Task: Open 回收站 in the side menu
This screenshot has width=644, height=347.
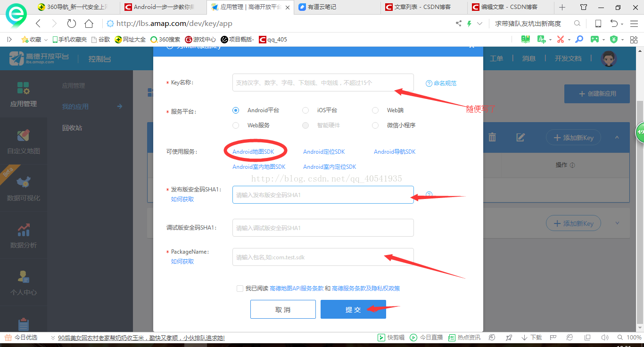Action: tap(72, 128)
